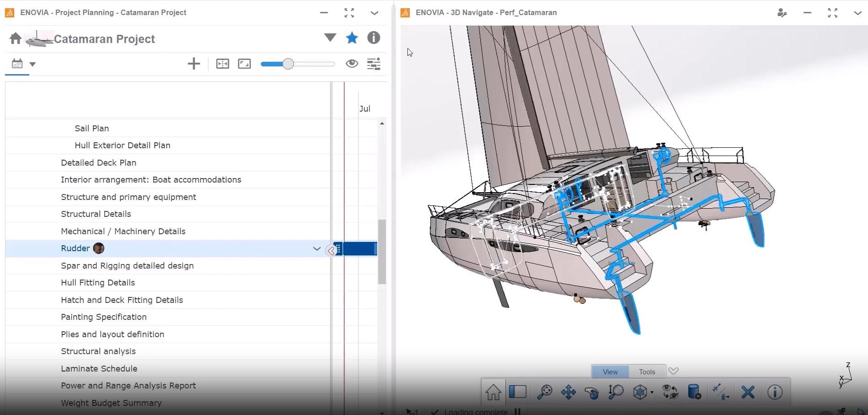This screenshot has height=415, width=868.
Task: Click the home icon beside Catamaran Project
Action: coord(16,38)
